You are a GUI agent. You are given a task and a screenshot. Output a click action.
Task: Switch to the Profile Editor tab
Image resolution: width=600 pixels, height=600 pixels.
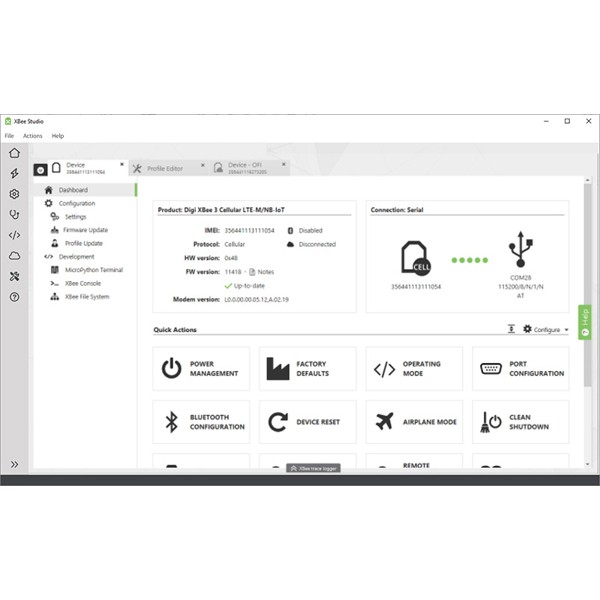165,168
